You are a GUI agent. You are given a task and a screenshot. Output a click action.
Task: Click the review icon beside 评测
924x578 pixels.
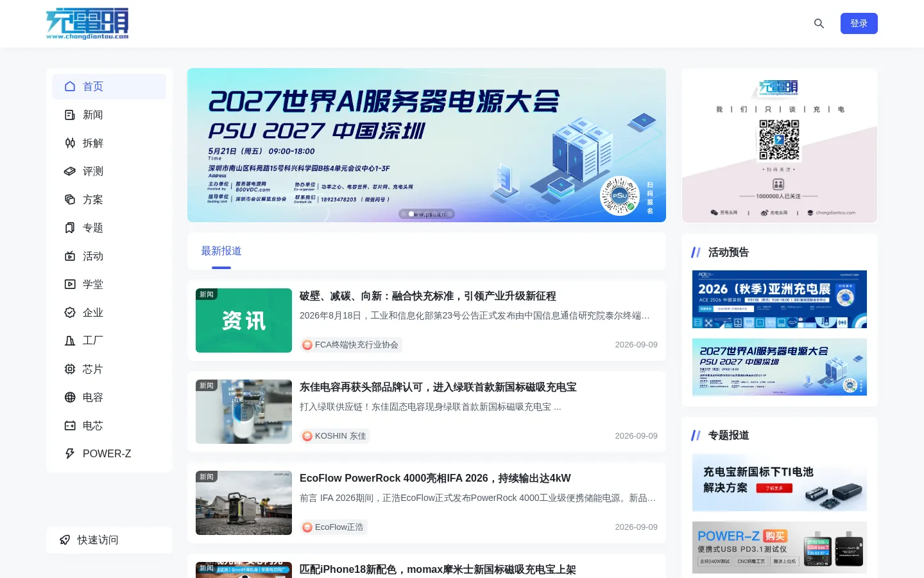pos(70,171)
